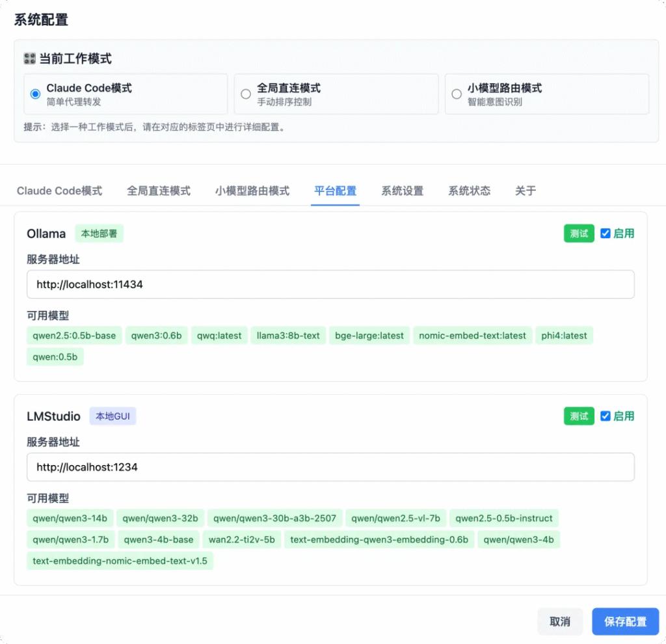Click the 取消 button
The height and width of the screenshot is (644, 666).
[560, 621]
